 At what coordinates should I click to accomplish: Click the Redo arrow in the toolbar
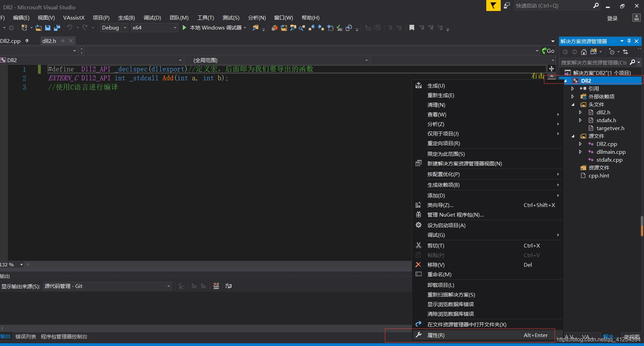(x=85, y=27)
